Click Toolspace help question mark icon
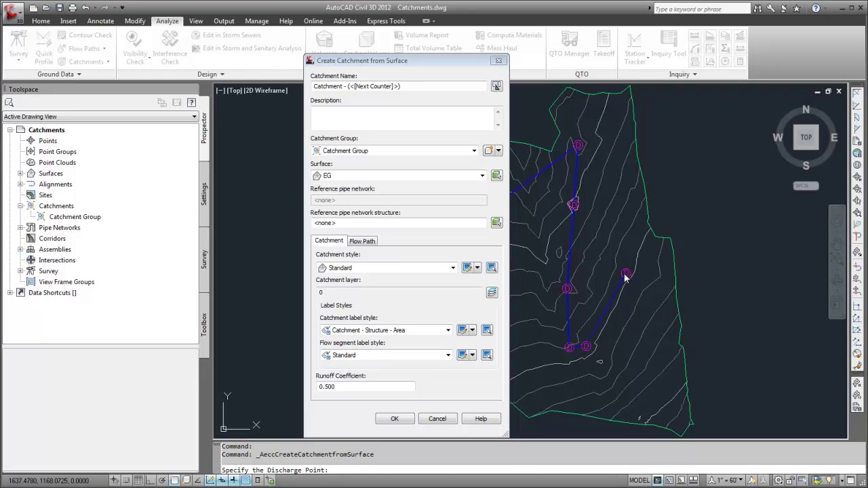The height and width of the screenshot is (488, 868). (x=191, y=102)
